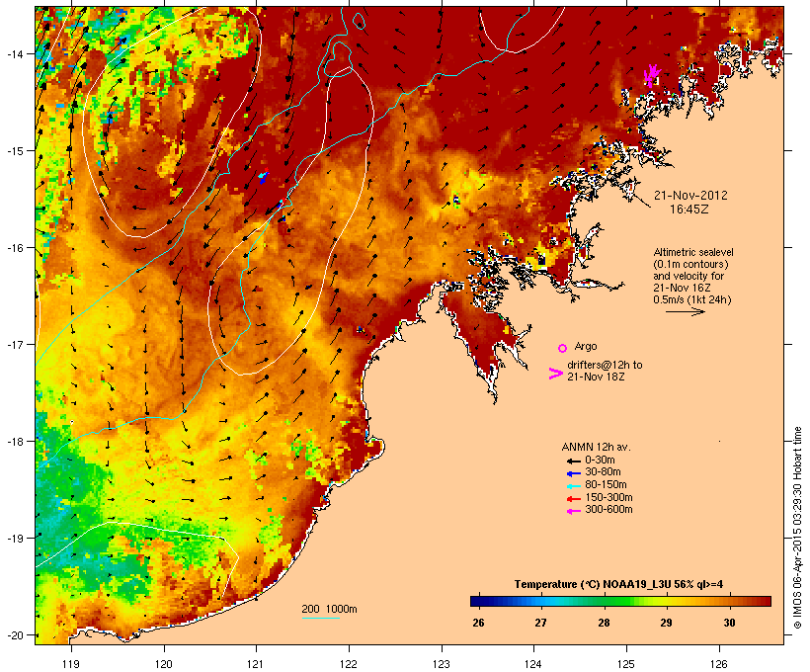Screen dimensions: 810x672
Task: Click the 119 longitude axis label
Action: click(71, 664)
